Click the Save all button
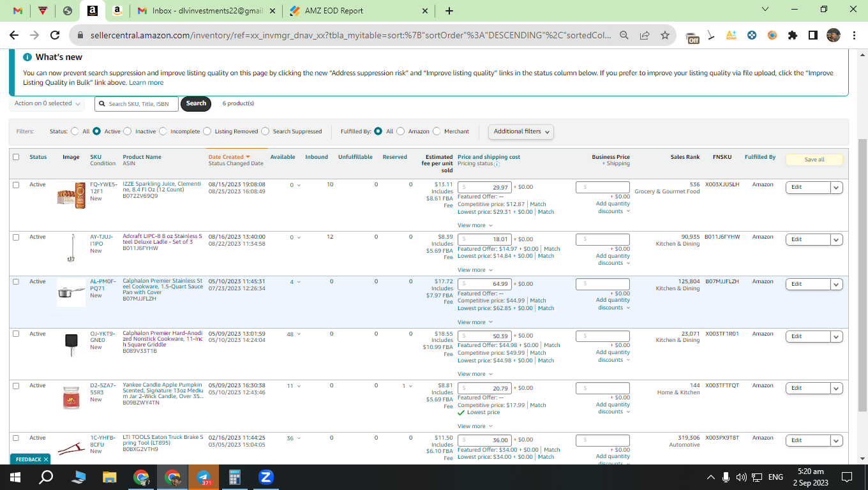The image size is (868, 490). coord(814,160)
